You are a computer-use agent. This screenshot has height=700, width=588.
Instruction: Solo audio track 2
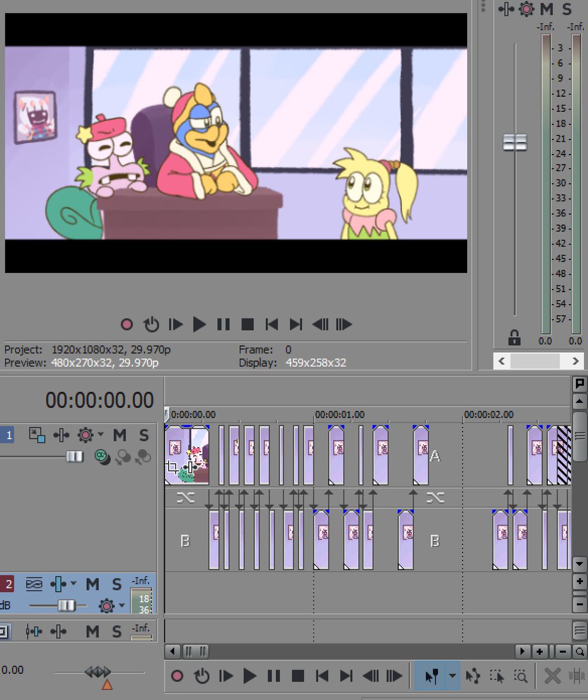[117, 583]
